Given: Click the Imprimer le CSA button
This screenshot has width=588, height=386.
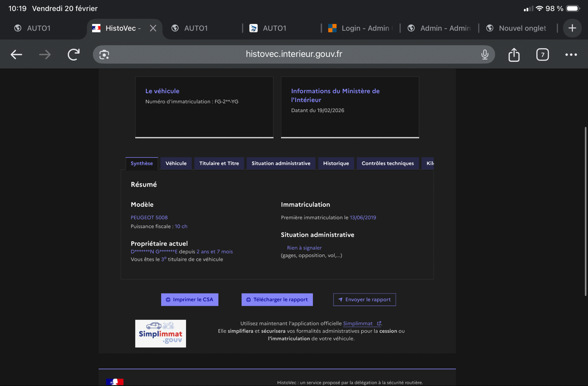Looking at the screenshot, I should (x=190, y=299).
